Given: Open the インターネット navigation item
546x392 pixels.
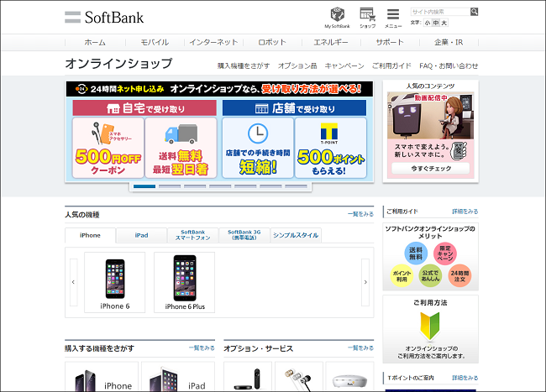Looking at the screenshot, I should pyautogui.click(x=213, y=43).
